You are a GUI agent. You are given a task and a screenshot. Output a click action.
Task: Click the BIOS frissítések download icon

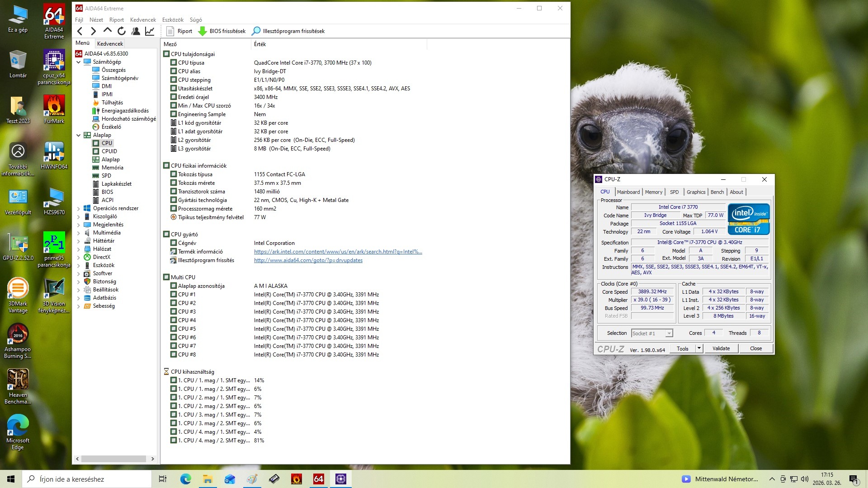point(203,31)
